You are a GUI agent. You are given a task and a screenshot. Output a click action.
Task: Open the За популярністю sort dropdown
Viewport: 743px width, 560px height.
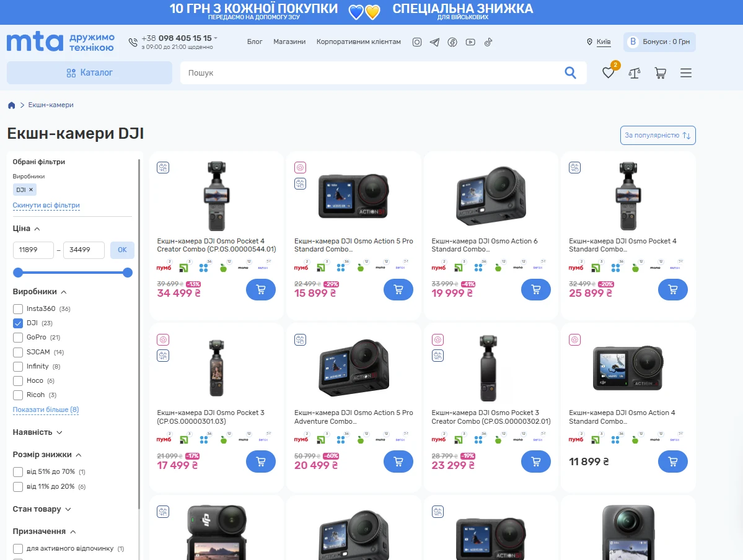pyautogui.click(x=657, y=135)
